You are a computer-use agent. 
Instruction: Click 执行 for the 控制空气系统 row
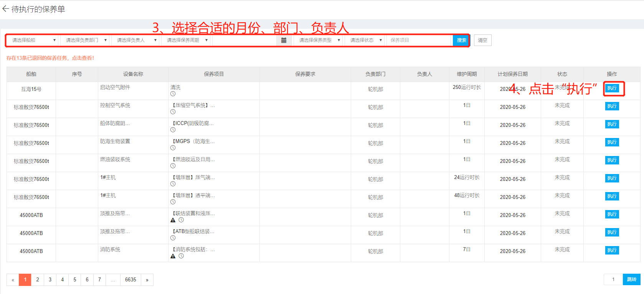click(x=612, y=106)
